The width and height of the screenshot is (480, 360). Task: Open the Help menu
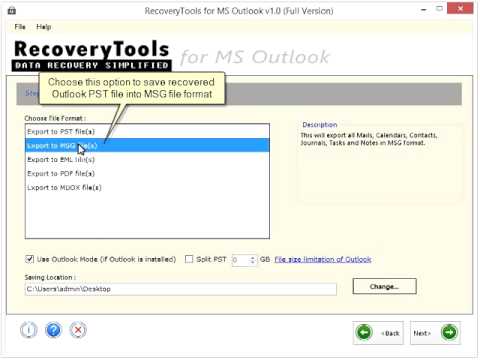(x=43, y=27)
